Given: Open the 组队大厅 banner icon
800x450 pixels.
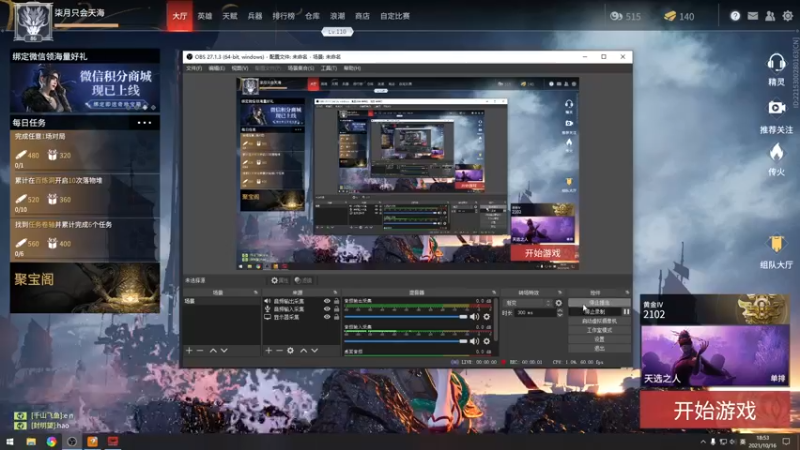Looking at the screenshot, I should (x=776, y=244).
